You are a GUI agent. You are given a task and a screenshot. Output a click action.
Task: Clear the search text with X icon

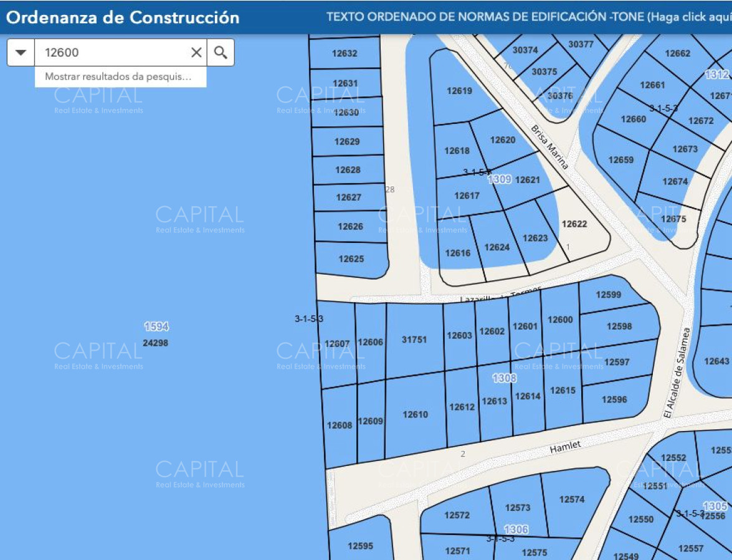[x=196, y=52]
